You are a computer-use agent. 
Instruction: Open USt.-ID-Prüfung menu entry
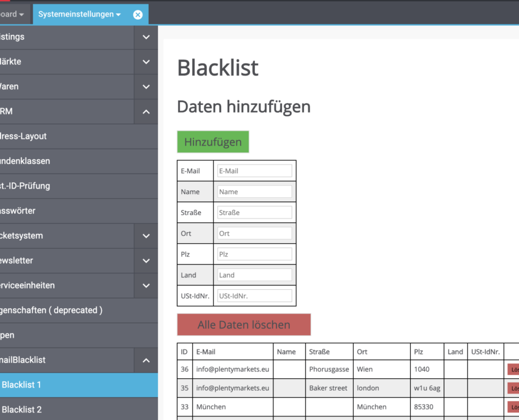pyautogui.click(x=79, y=186)
